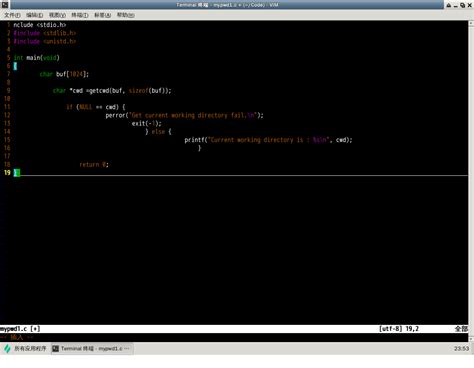This screenshot has width=474, height=368.
Task: Click the terminal icon in taskbar button
Action: pyautogui.click(x=56, y=349)
